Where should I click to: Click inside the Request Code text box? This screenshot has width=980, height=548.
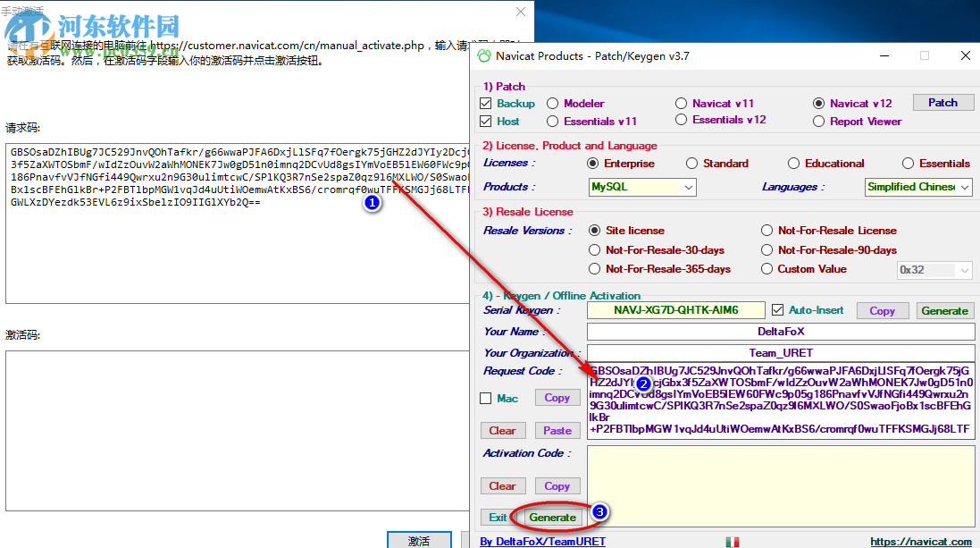781,401
